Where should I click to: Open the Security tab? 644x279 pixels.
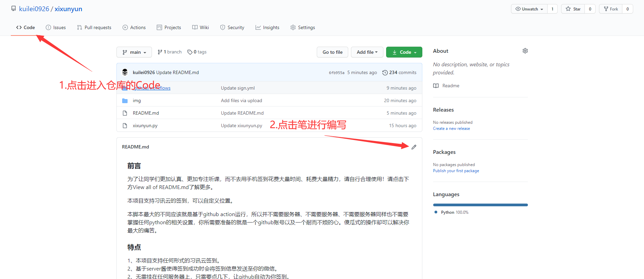232,27
